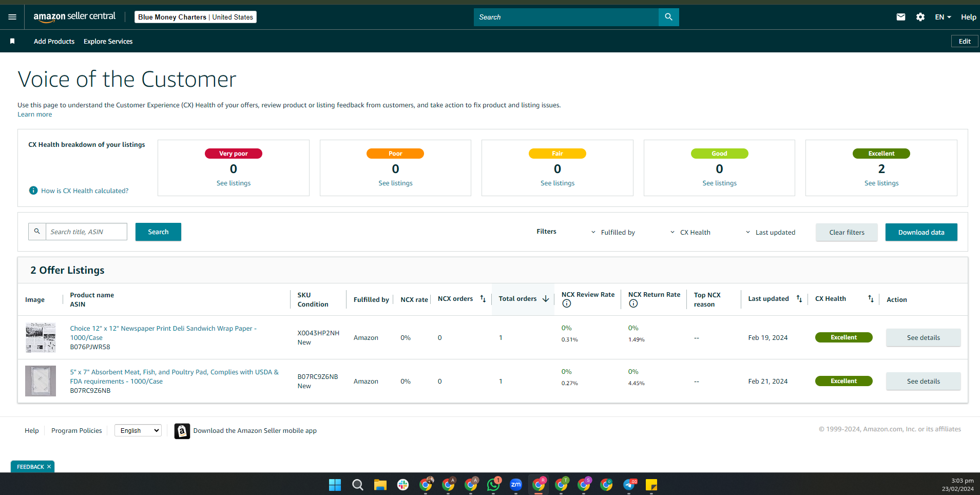Open the settings gear icon
The image size is (980, 495).
pos(920,17)
